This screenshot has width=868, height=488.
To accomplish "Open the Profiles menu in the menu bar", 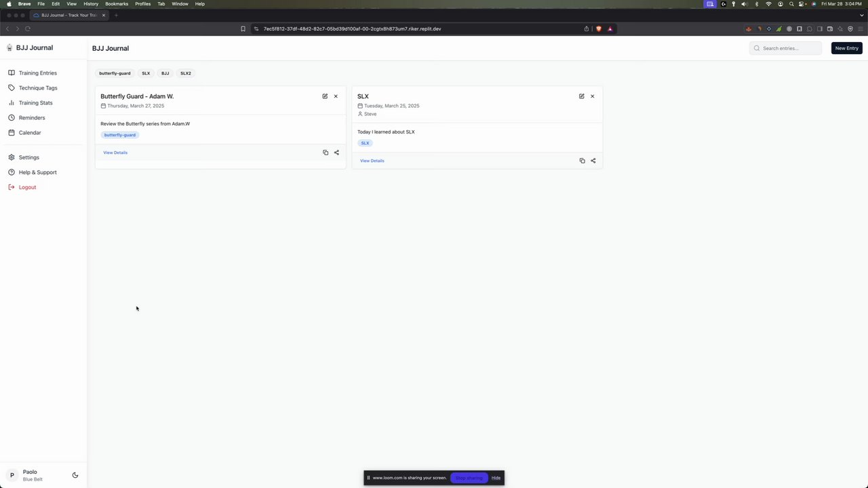I will coord(143,4).
